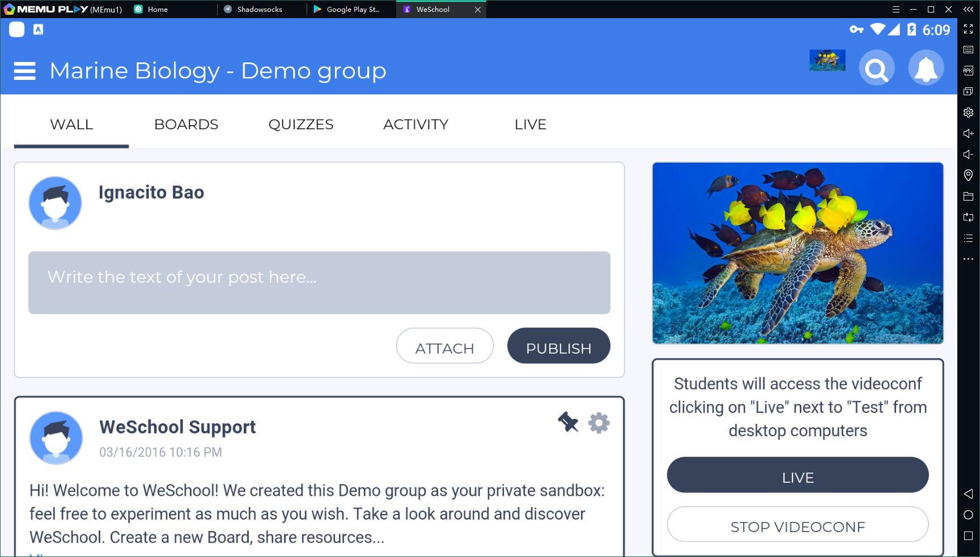Click the STOP VIDEOCONF button
Viewport: 980px width, 557px height.
[x=797, y=525]
